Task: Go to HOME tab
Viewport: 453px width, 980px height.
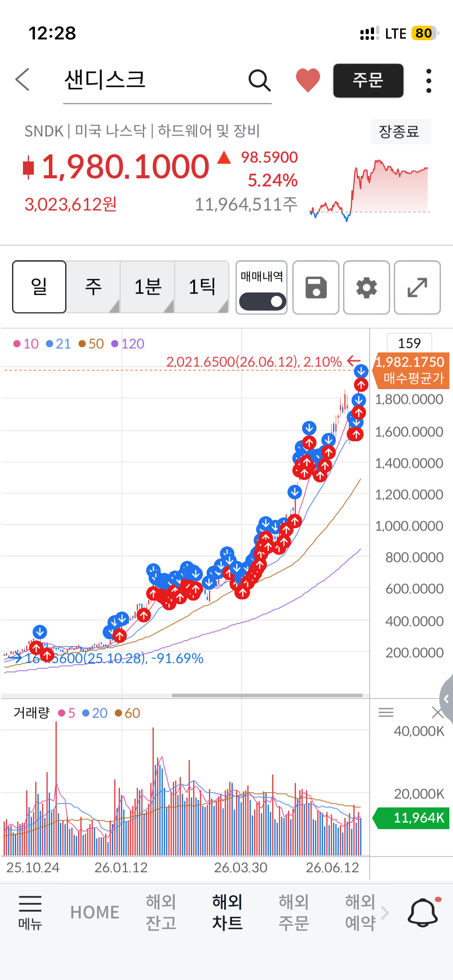Action: coord(95,912)
